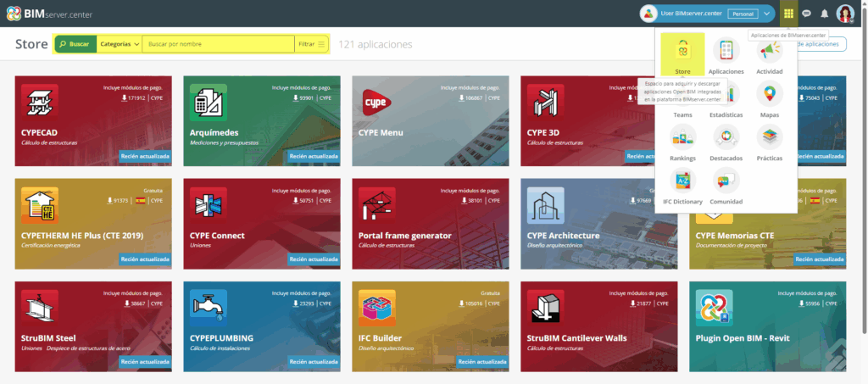Open the chat messages icon in header

point(807,14)
